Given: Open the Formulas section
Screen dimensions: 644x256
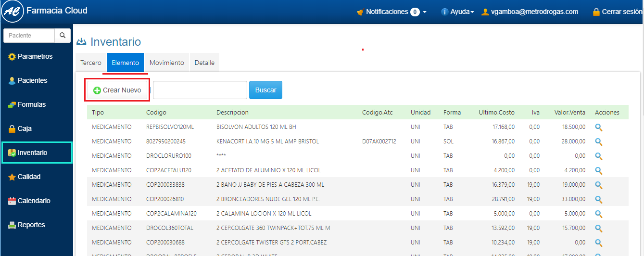Looking at the screenshot, I should pyautogui.click(x=31, y=104).
